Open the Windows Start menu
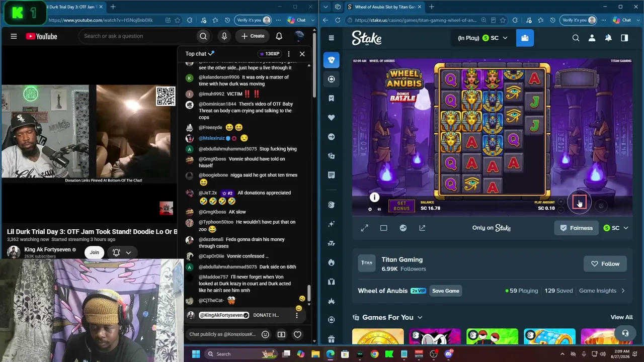Viewport: 644px width, 362px height. pyautogui.click(x=196, y=354)
